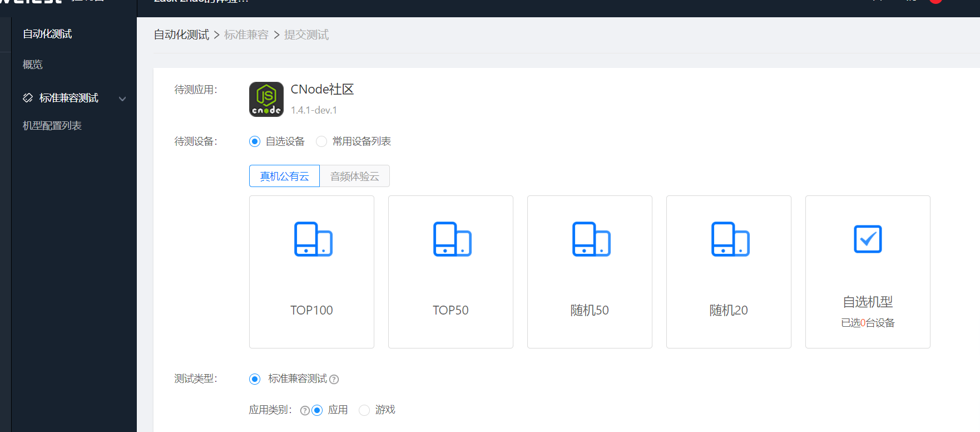Select the 常用设备列表 radio button
The height and width of the screenshot is (432, 980).
[x=321, y=141]
